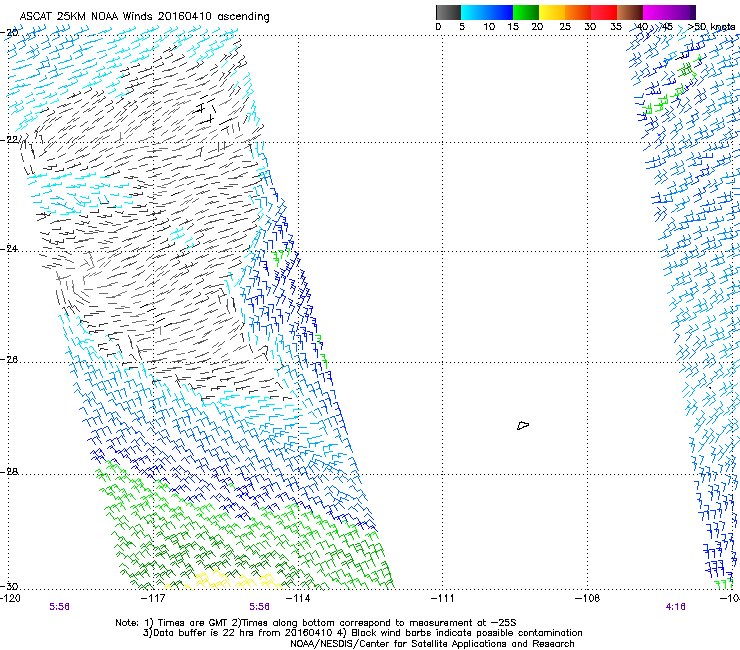The width and height of the screenshot is (740, 650).
Task: Click the '30' label under the color scale
Action: [590, 27]
